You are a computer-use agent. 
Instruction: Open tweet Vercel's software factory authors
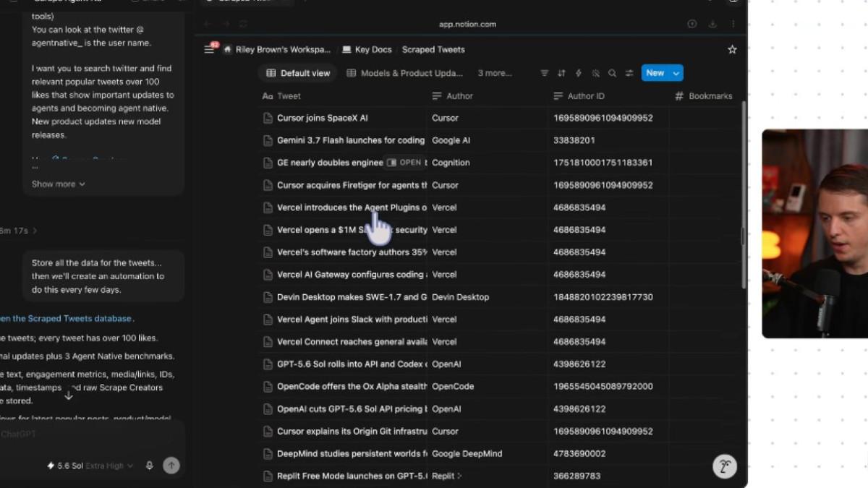pos(352,252)
